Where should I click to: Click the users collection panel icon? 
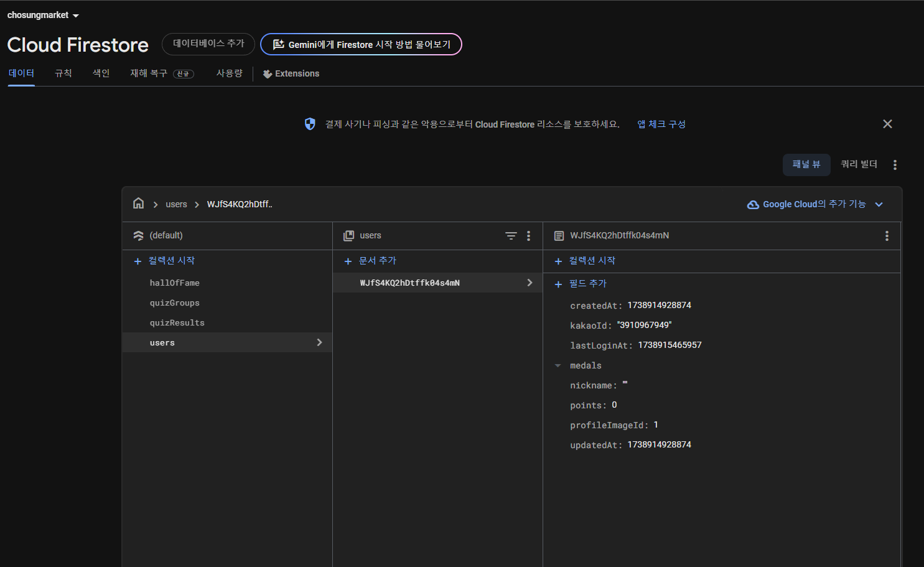click(x=349, y=236)
